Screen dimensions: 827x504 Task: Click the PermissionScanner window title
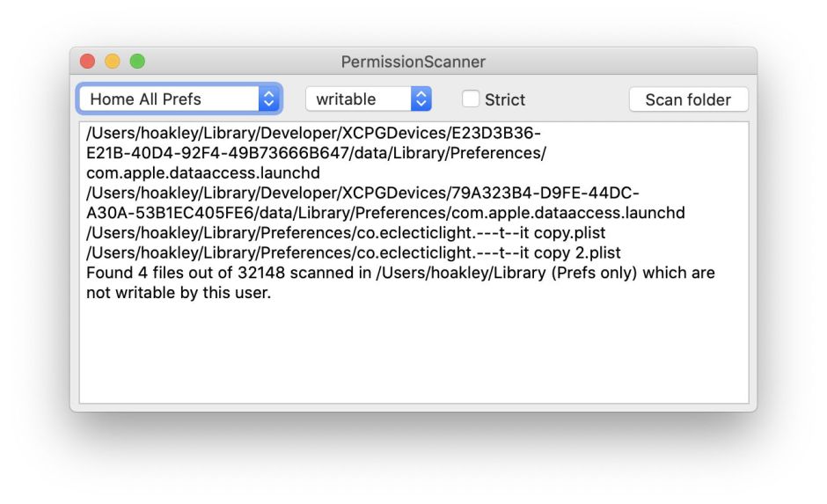pos(413,62)
